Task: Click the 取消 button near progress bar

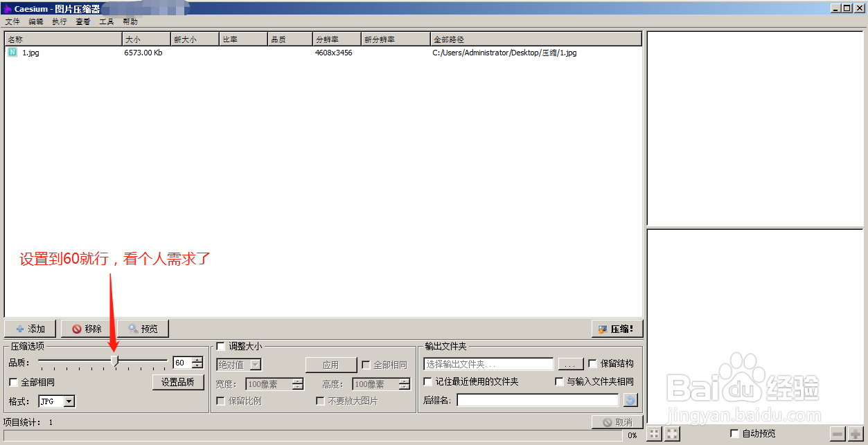Action: point(617,422)
